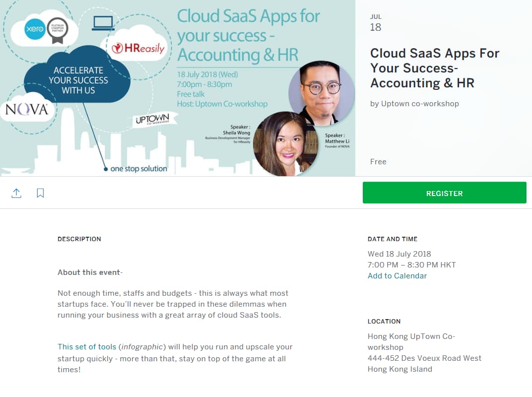Click 'one stop solution' text in banner
Screen dimensions: 532x397
(x=139, y=169)
